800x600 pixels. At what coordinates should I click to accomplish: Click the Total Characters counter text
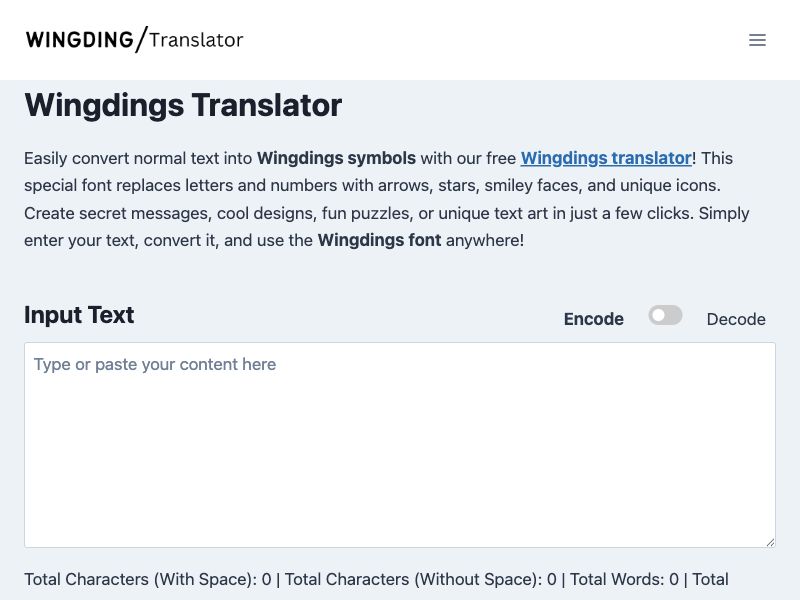point(146,579)
